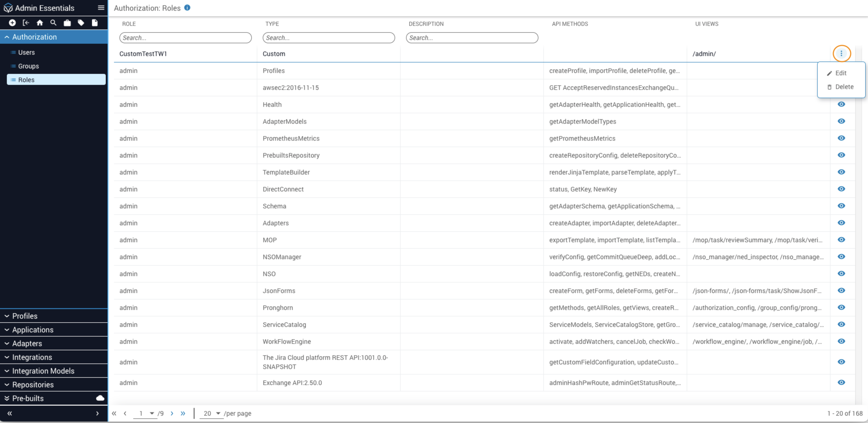View the MOP role via its eye icon
Viewport: 868px width, 423px height.
pos(841,240)
